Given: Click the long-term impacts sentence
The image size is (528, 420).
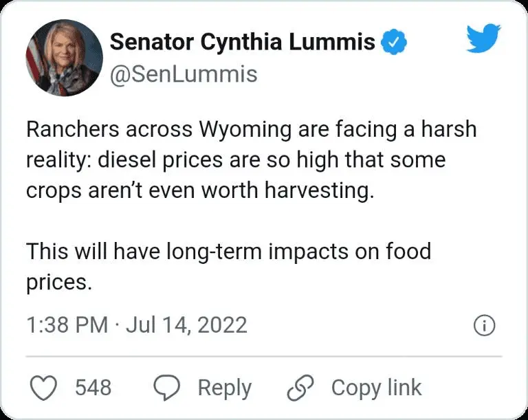Looking at the screenshot, I should [x=228, y=252].
